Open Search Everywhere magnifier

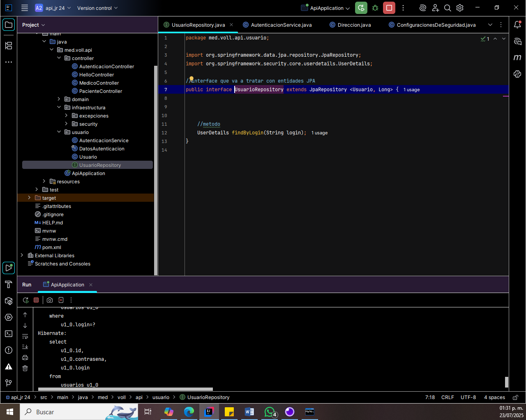(448, 8)
